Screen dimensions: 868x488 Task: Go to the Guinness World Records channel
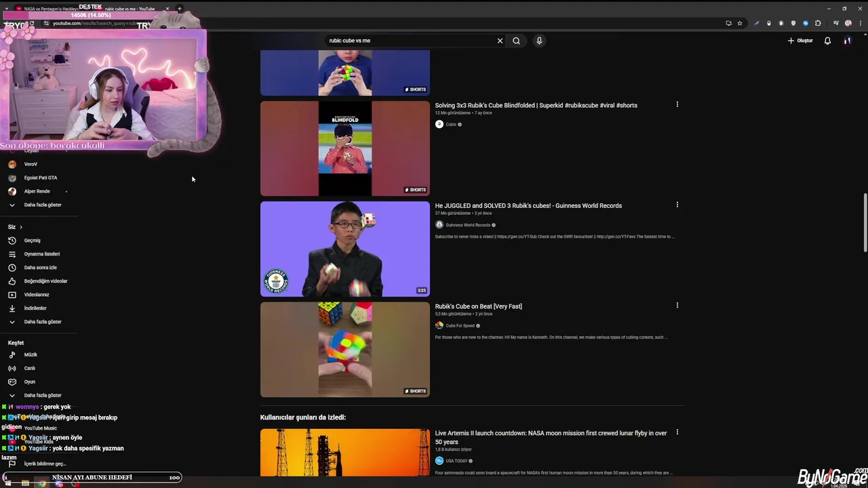tap(468, 225)
